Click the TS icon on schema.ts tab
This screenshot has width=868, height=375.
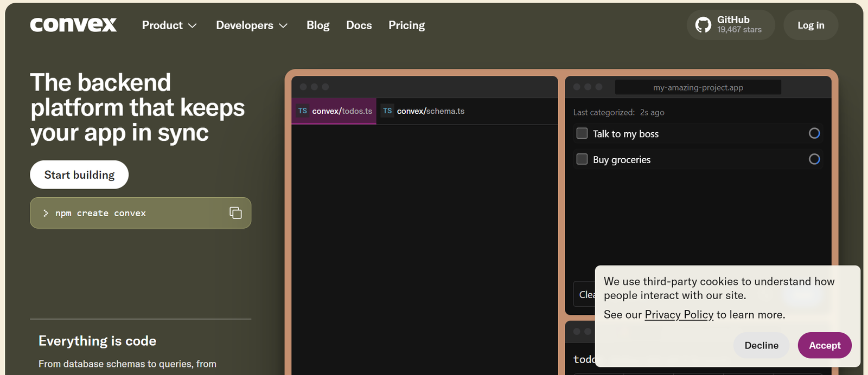pyautogui.click(x=387, y=111)
